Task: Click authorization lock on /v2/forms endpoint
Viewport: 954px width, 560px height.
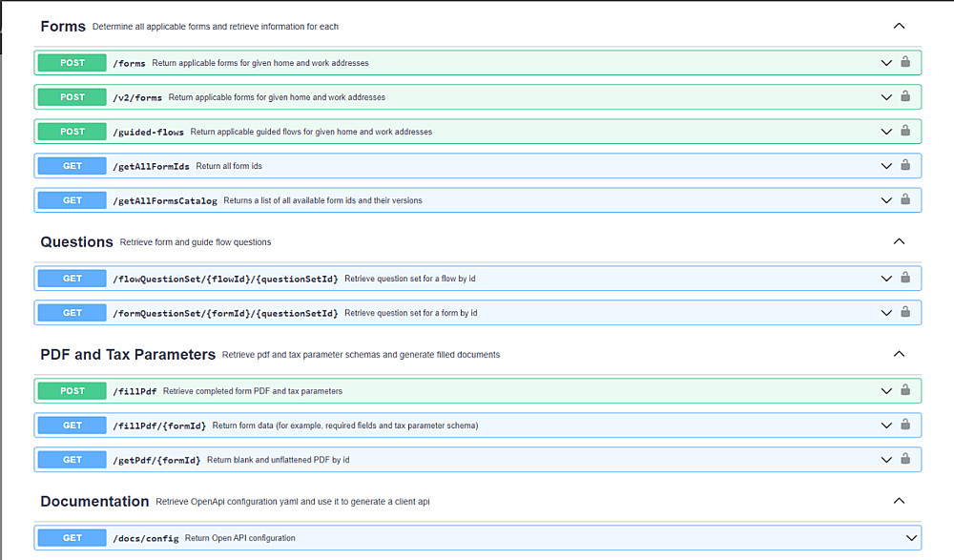Action: (905, 96)
